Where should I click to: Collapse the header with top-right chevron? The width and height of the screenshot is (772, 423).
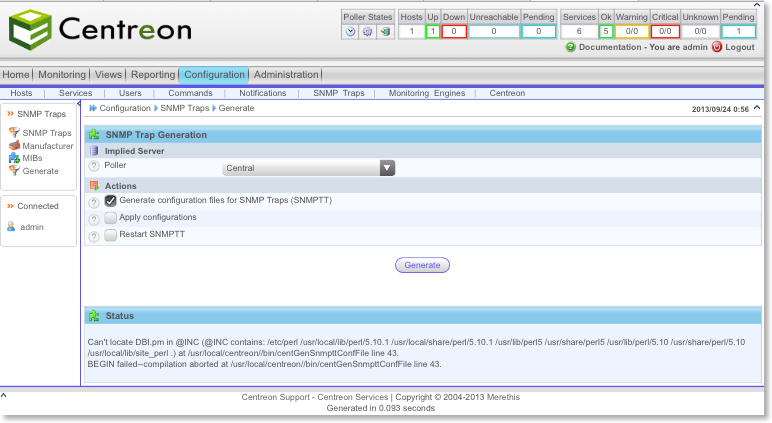756,107
